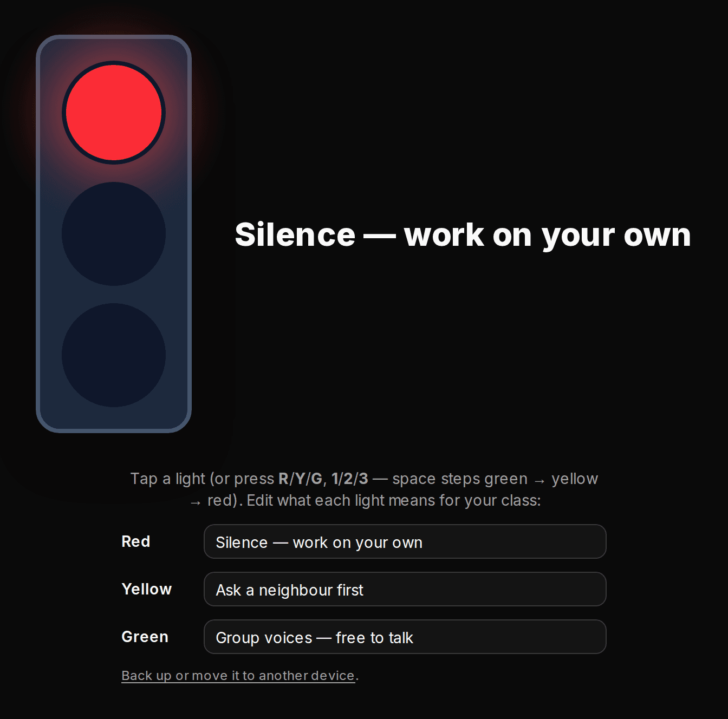The image size is (728, 719).
Task: Click the 'Tap a light' instructions text
Action: (x=364, y=489)
